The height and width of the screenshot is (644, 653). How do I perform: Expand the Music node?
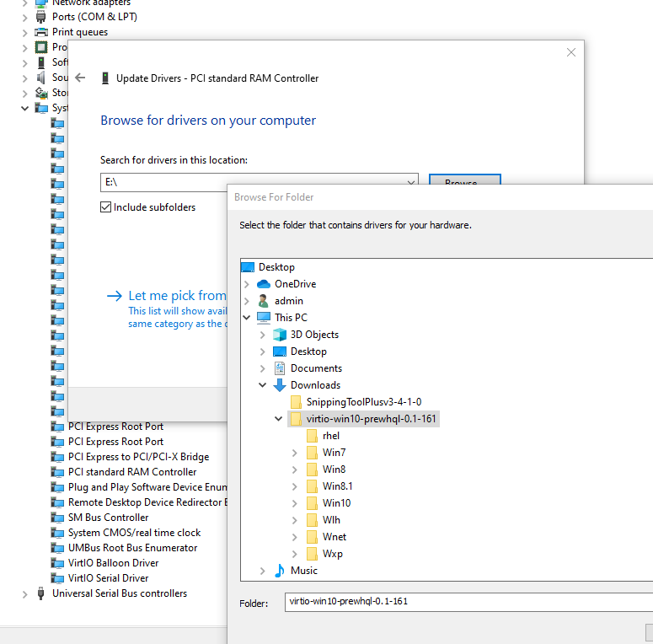pos(262,571)
